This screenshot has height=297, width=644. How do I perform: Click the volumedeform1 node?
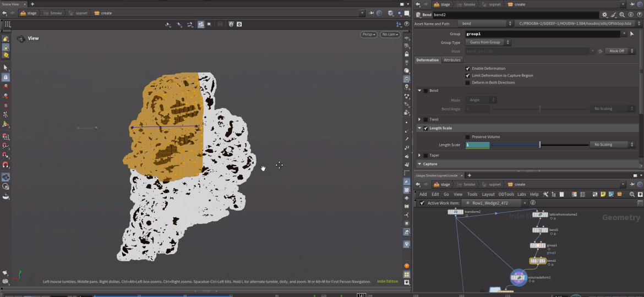tap(518, 278)
